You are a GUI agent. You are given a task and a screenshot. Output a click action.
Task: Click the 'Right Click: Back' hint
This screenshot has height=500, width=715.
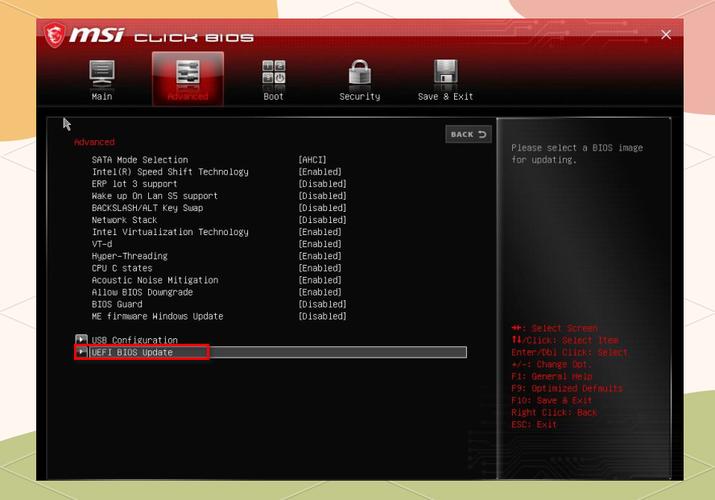coord(554,412)
